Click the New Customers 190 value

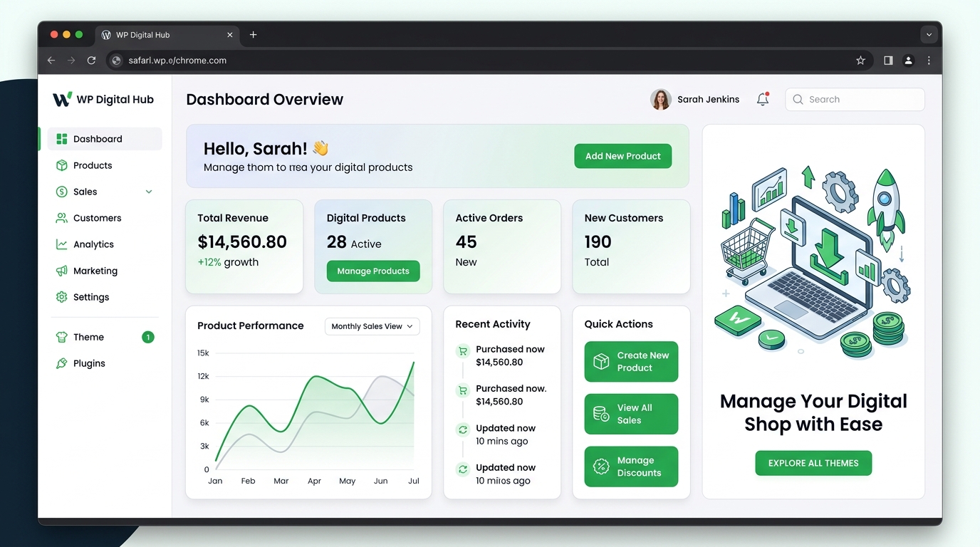coord(598,242)
